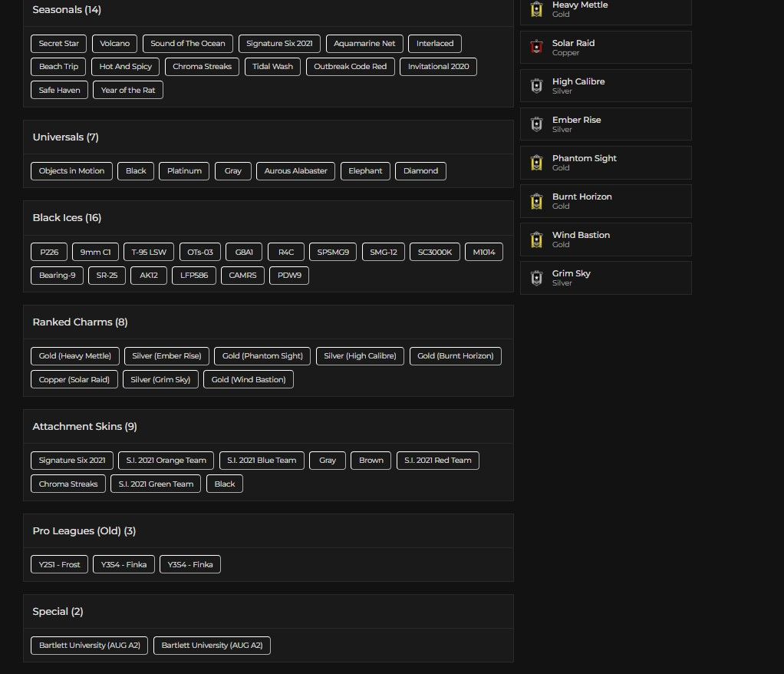The width and height of the screenshot is (784, 674).
Task: Select the Y2S1 - Frost tag
Action: [59, 565]
